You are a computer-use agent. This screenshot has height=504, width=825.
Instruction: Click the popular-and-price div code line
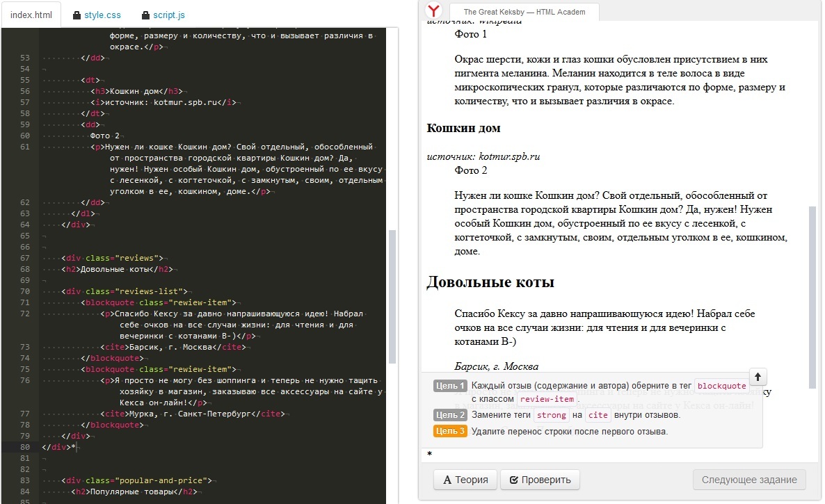(x=136, y=480)
